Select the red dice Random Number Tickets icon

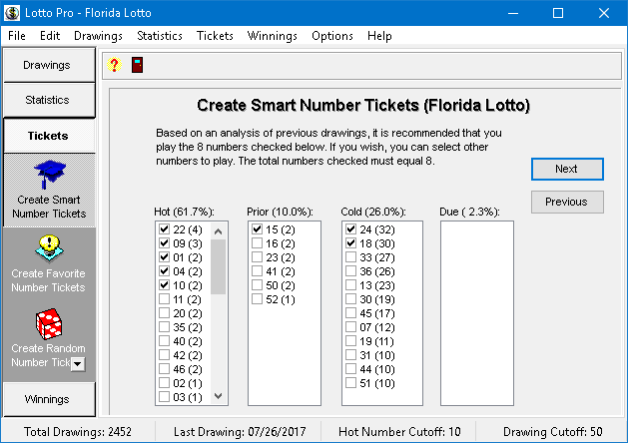click(49, 323)
